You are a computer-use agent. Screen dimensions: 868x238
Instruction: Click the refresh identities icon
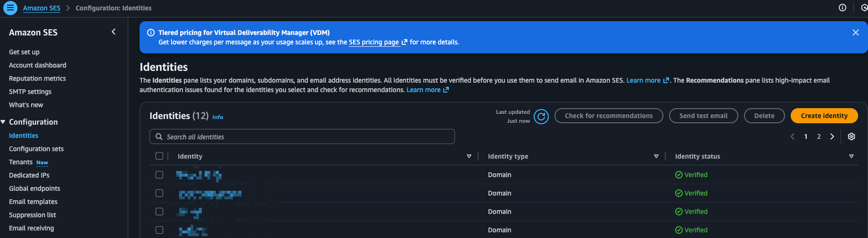coord(541,116)
